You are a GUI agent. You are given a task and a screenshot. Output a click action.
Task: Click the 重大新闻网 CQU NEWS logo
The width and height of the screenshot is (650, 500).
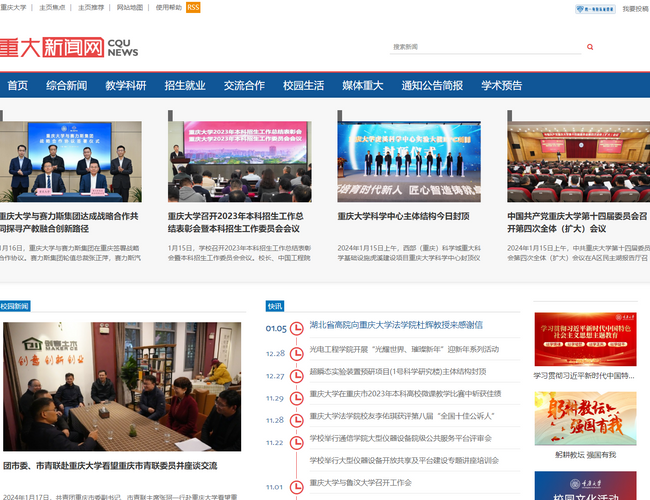69,47
